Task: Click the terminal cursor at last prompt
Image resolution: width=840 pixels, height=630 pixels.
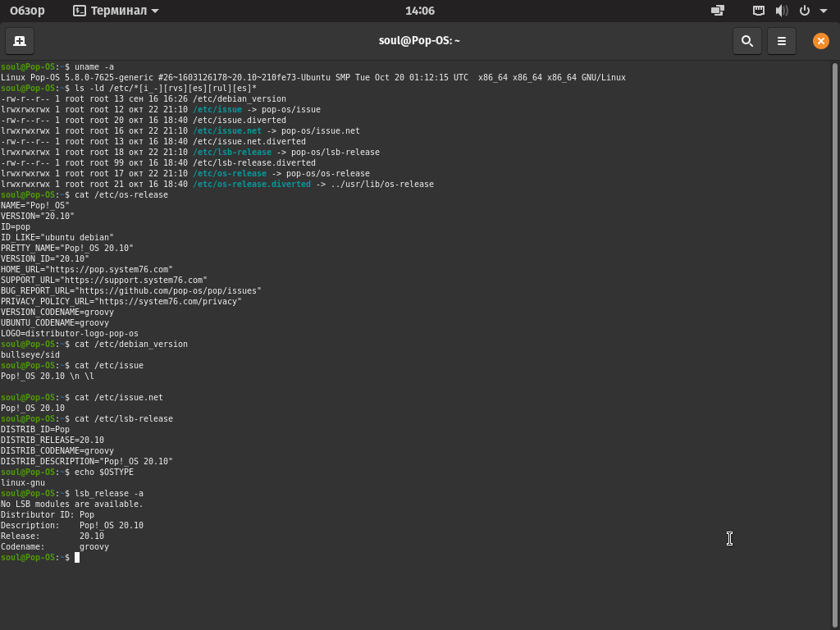Action: click(77, 558)
